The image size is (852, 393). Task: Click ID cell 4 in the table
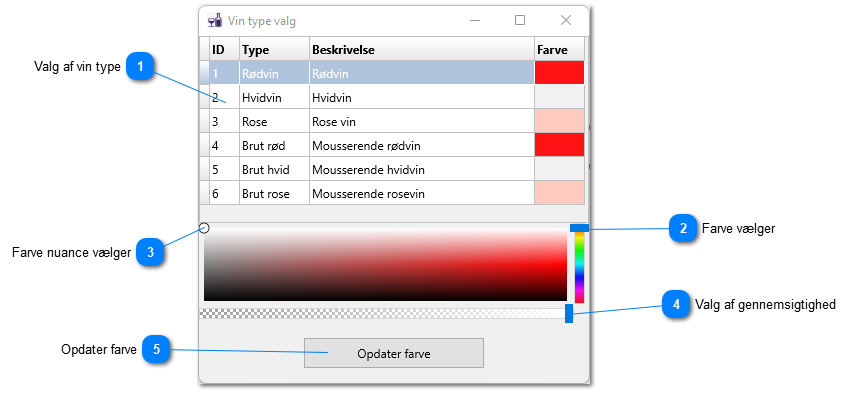point(224,145)
